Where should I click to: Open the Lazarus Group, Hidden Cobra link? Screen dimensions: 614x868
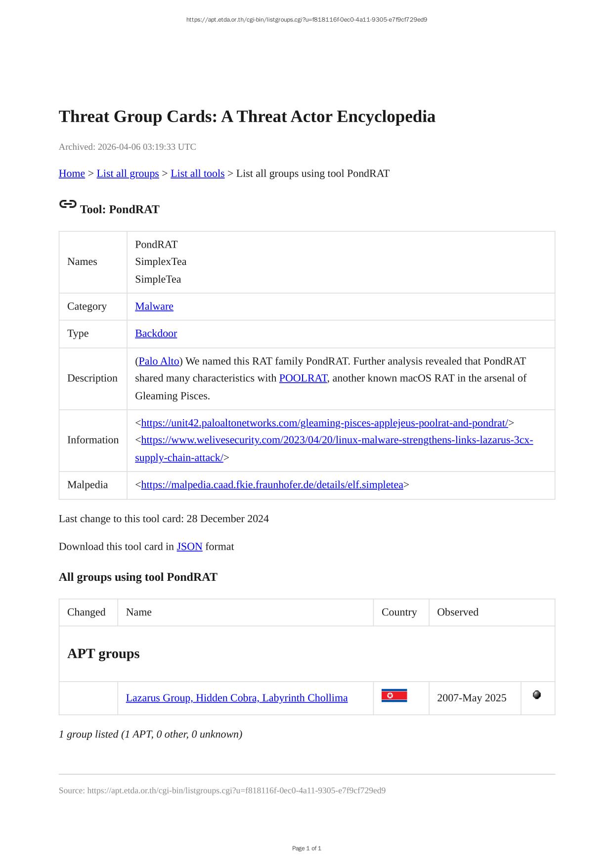(236, 698)
